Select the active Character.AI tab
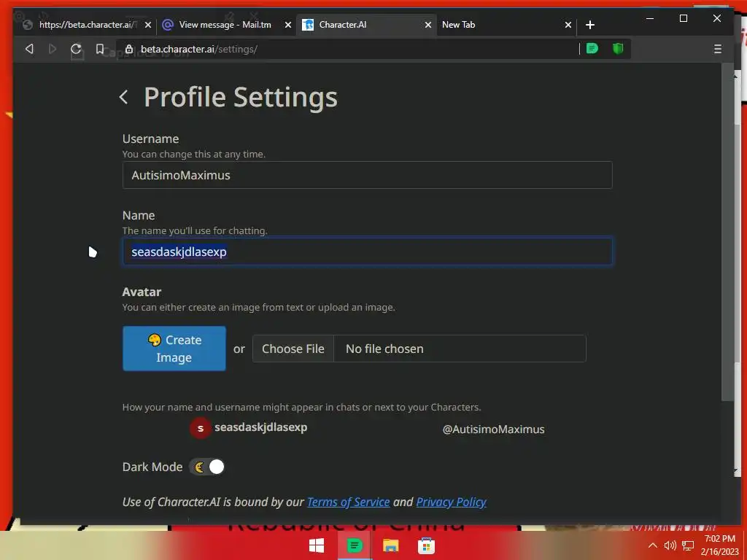The width and height of the screenshot is (747, 560). coord(366,25)
